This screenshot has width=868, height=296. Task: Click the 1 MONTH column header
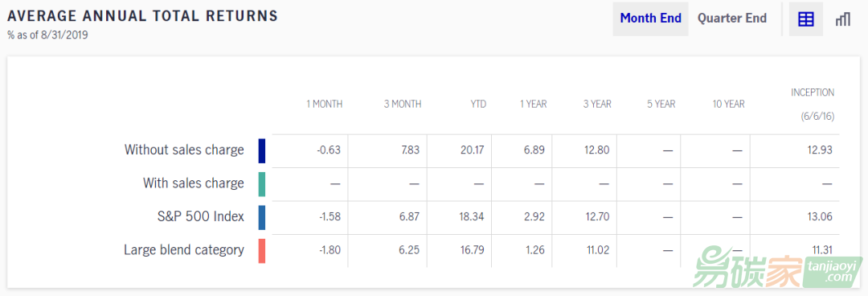(325, 105)
